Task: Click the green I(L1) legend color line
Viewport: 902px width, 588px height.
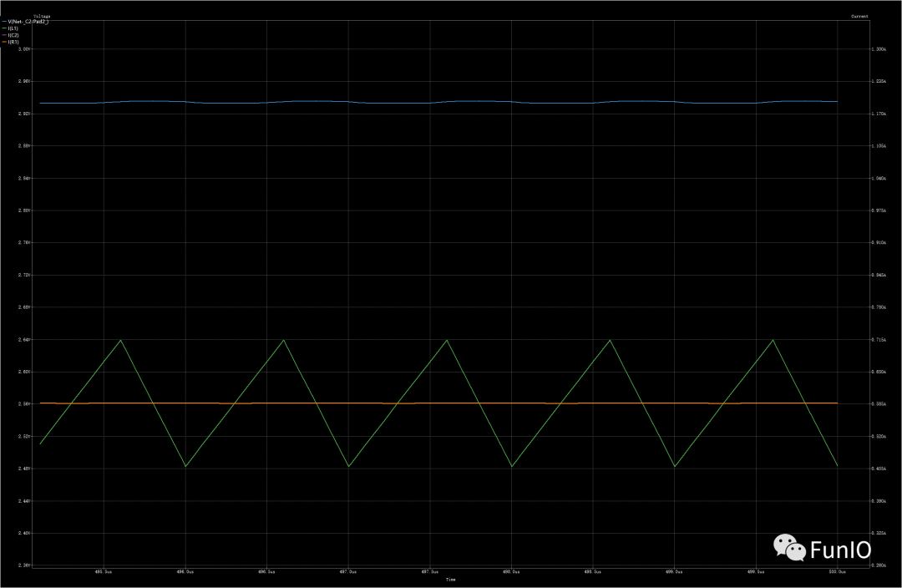Action: (x=4, y=28)
